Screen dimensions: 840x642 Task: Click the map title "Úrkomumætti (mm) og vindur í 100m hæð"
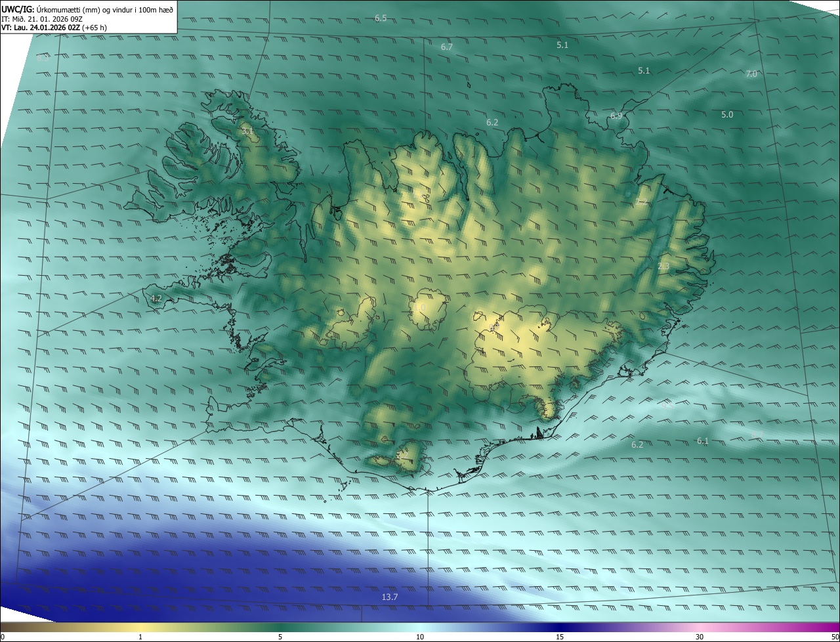(x=105, y=10)
